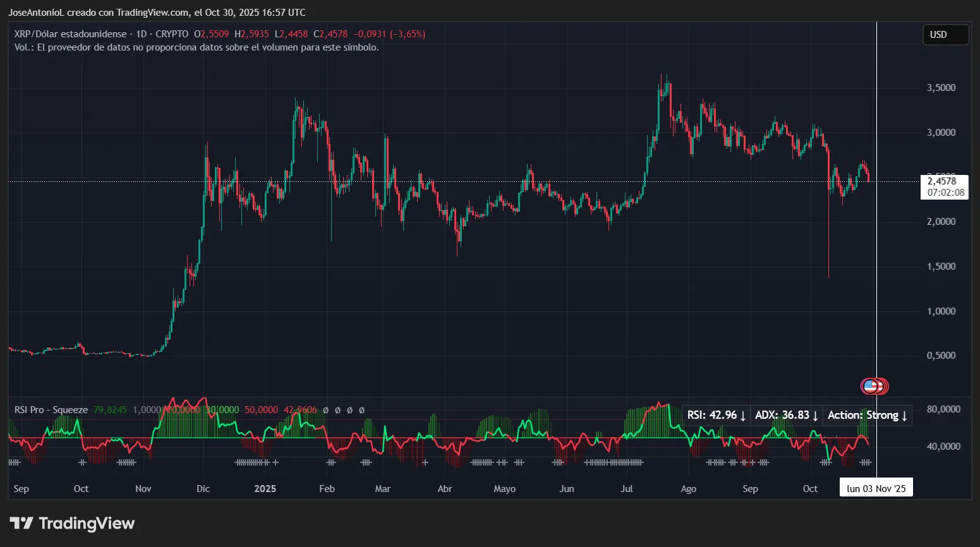Select the US flag icon near the price scale

point(874,386)
